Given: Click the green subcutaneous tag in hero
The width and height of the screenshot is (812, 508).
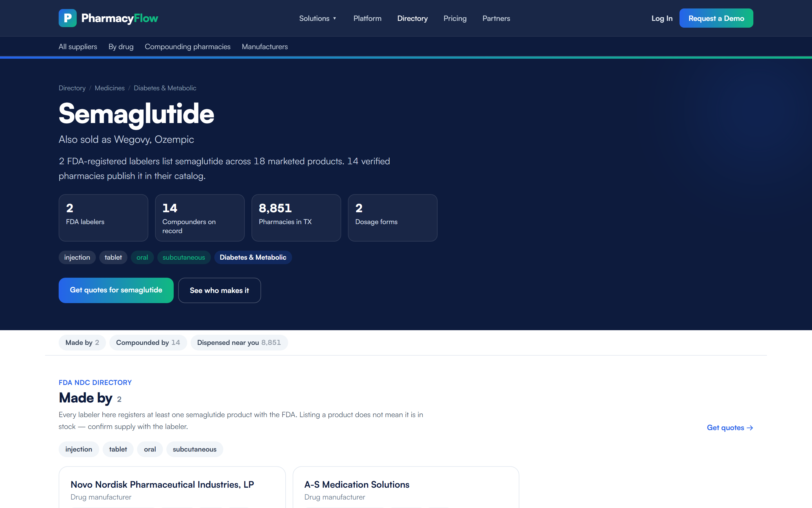Looking at the screenshot, I should point(184,257).
